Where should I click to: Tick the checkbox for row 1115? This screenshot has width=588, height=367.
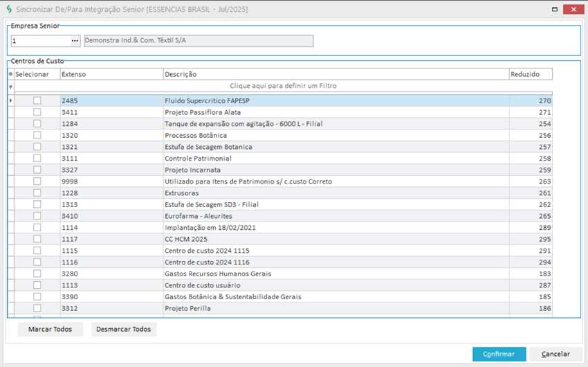click(x=37, y=251)
